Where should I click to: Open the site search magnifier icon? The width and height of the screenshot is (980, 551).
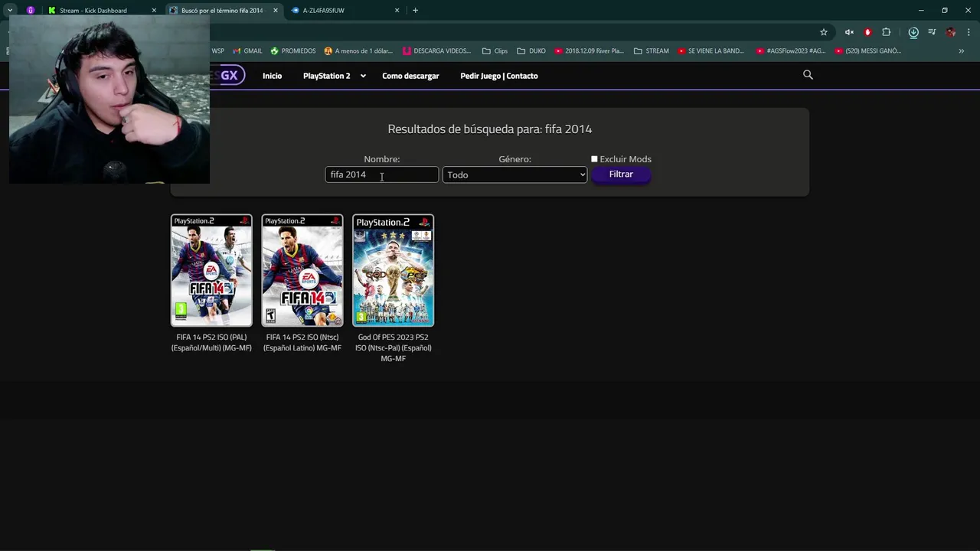coord(808,75)
